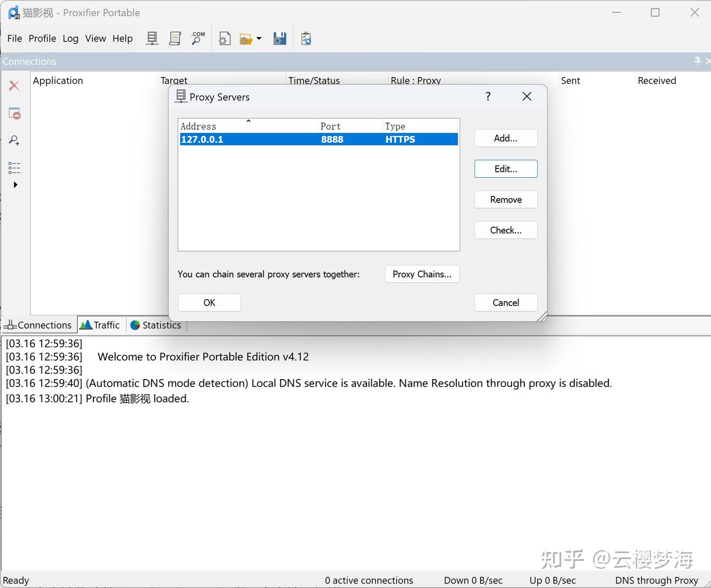
Task: Select the 127.0.0.1 proxy row
Action: (x=318, y=139)
